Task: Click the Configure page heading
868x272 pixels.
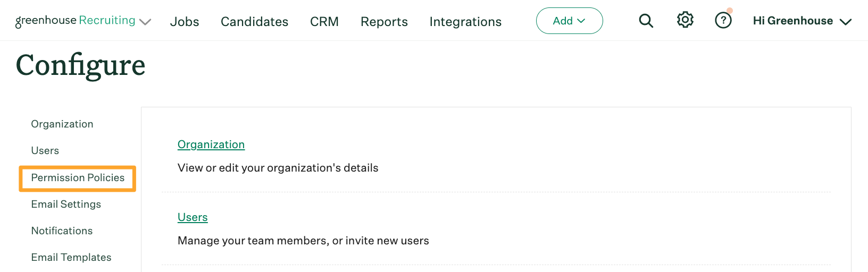Action: click(x=80, y=66)
